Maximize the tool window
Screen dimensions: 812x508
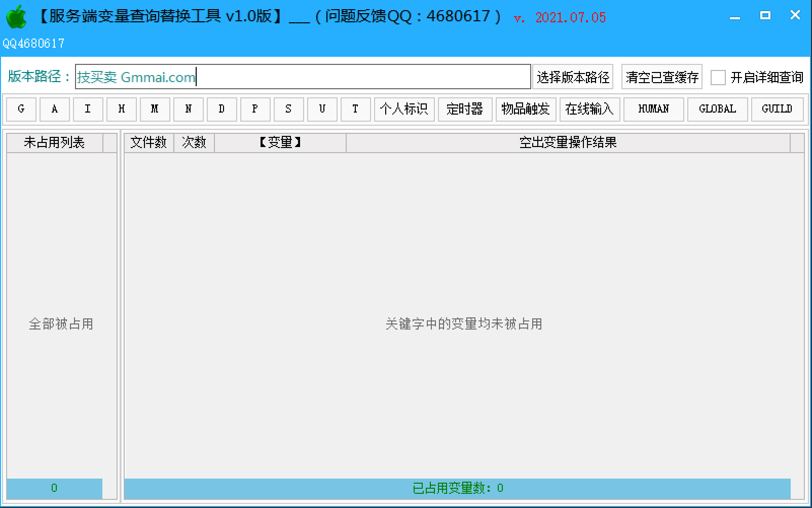[765, 16]
